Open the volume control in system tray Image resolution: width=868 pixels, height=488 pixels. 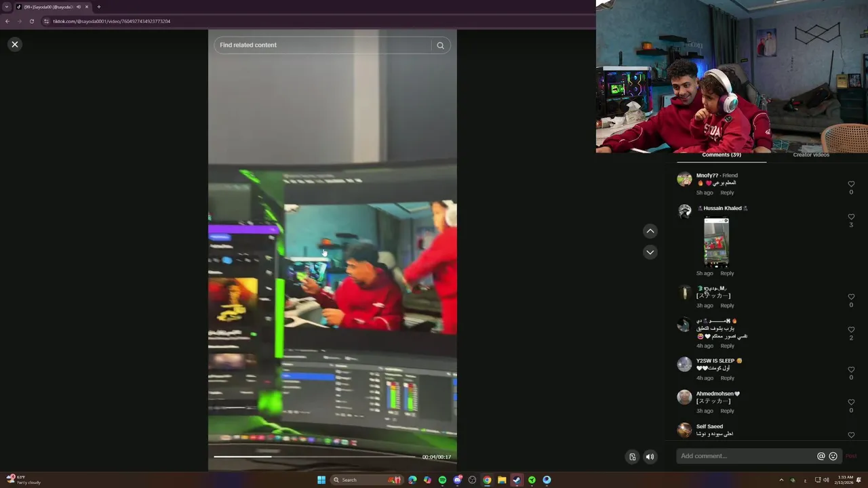tap(826, 480)
